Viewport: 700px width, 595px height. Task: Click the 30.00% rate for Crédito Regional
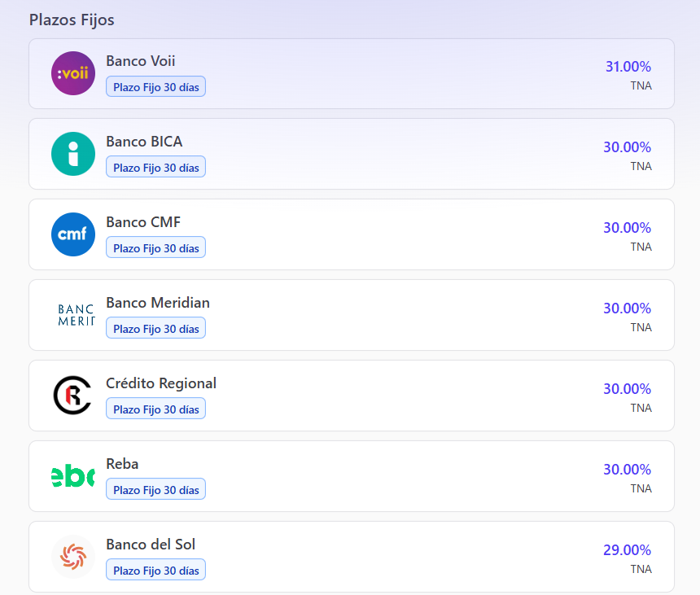pyautogui.click(x=628, y=389)
